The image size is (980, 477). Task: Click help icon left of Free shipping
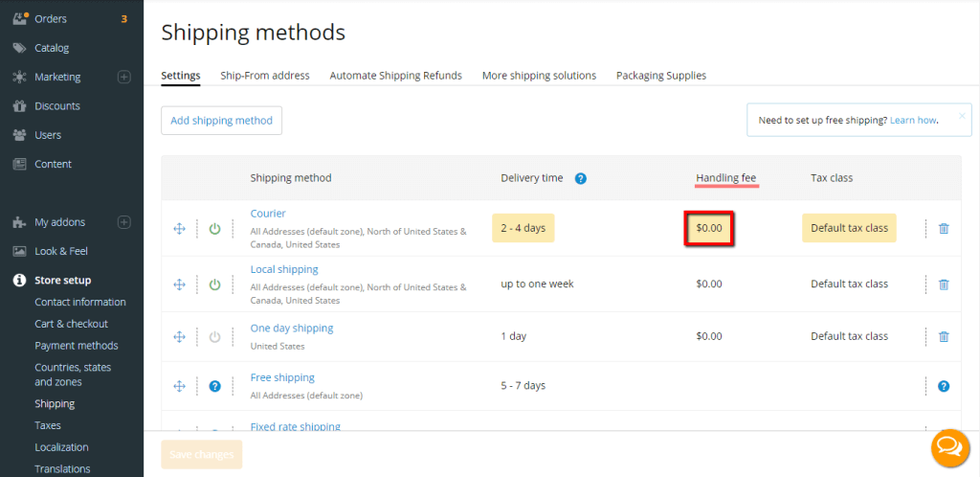pos(215,386)
